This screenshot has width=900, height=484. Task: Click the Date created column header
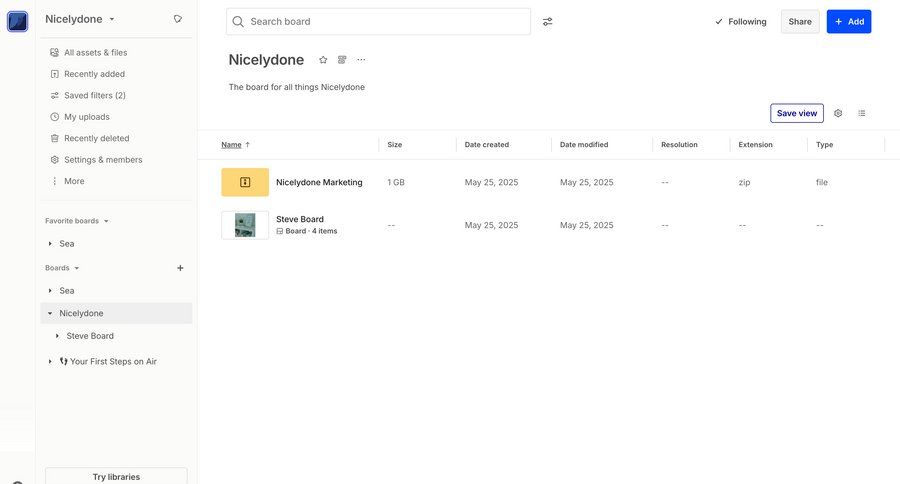487,145
